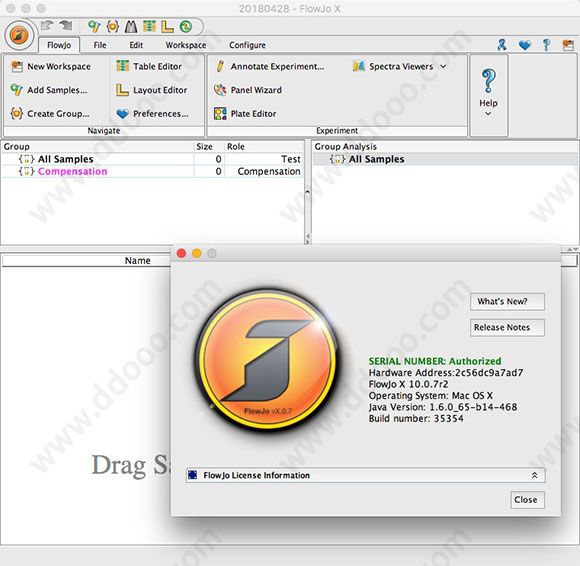This screenshot has width=580, height=566.
Task: Click the What's New? button
Action: point(507,301)
